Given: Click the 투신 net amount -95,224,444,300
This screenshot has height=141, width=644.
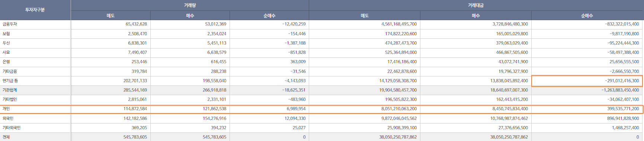Looking at the screenshot, I should pyautogui.click(x=623, y=43).
